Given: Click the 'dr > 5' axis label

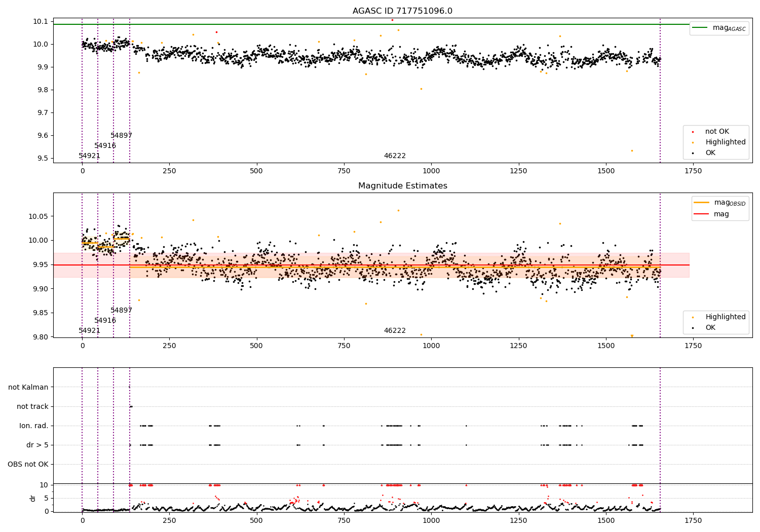Looking at the screenshot, I should tap(37, 445).
